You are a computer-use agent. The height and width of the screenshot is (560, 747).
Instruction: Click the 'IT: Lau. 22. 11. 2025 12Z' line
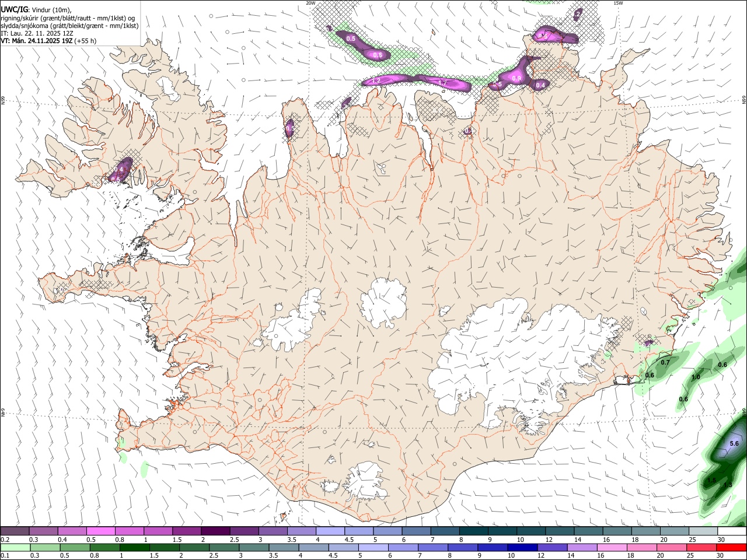pos(37,33)
